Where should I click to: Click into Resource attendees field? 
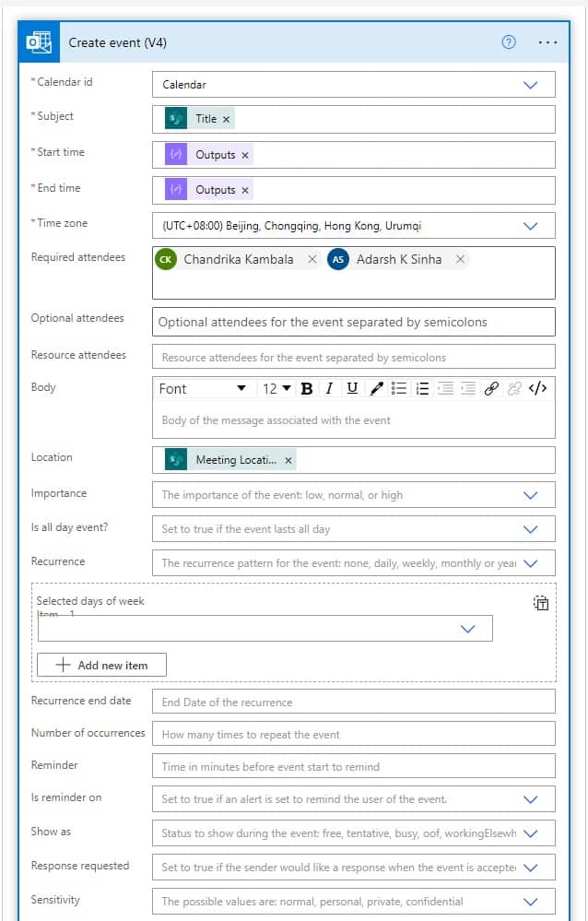(354, 357)
